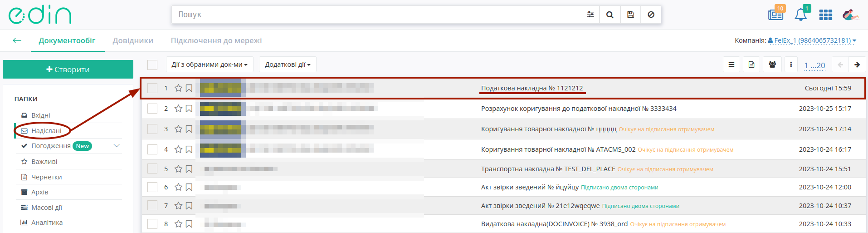Clear search with the ban icon
The image size is (868, 233).
(651, 15)
